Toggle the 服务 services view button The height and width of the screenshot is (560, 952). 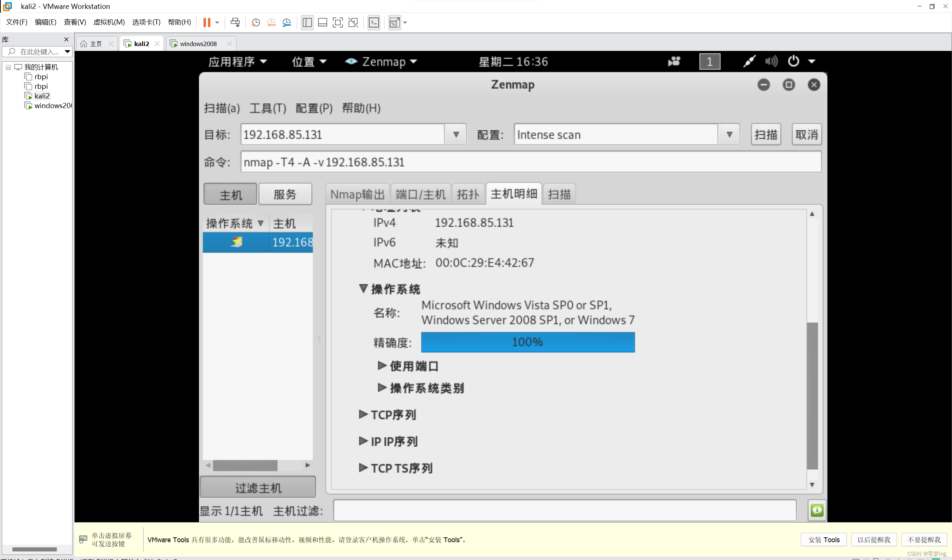[285, 194]
